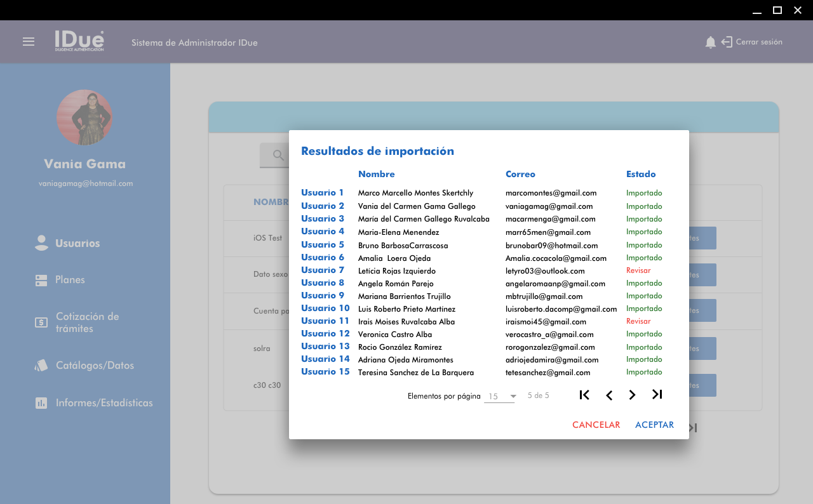Click the Cerrar sesión logout icon

coord(727,43)
